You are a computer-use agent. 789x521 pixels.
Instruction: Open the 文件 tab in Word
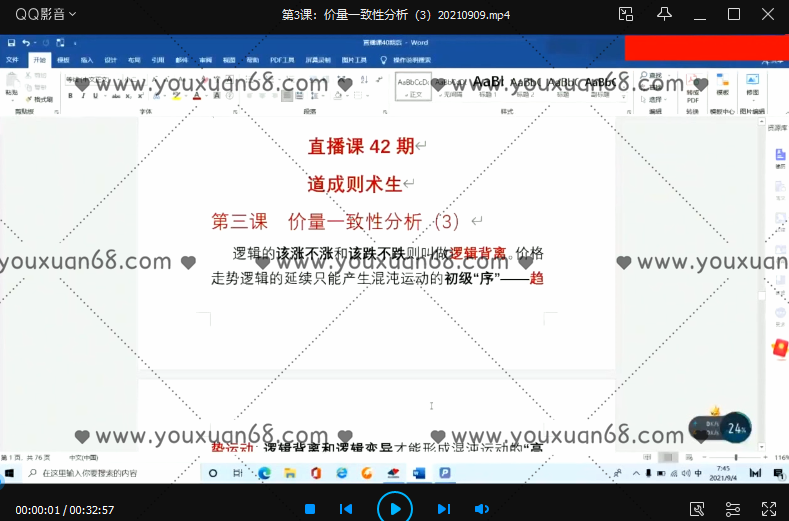(12, 60)
